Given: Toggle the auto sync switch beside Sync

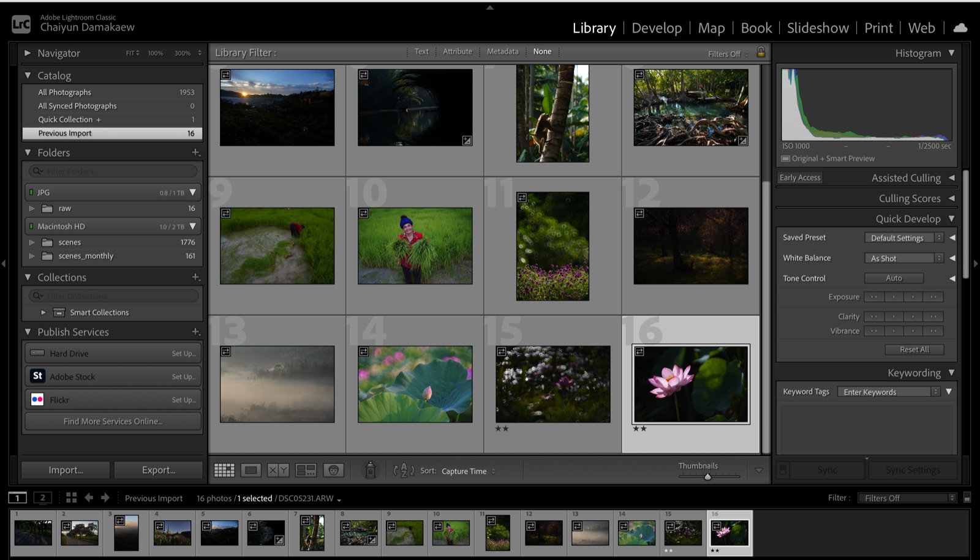Looking at the screenshot, I should click(x=782, y=470).
